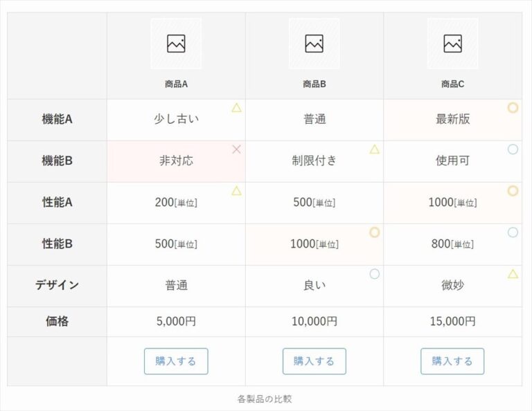
Task: Click the X icon in 非対応 cell
Action: [x=236, y=149]
